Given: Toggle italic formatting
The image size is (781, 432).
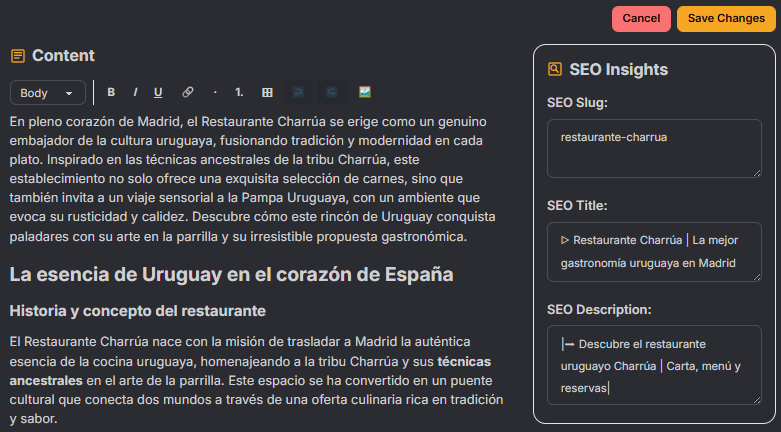Looking at the screenshot, I should (x=135, y=92).
